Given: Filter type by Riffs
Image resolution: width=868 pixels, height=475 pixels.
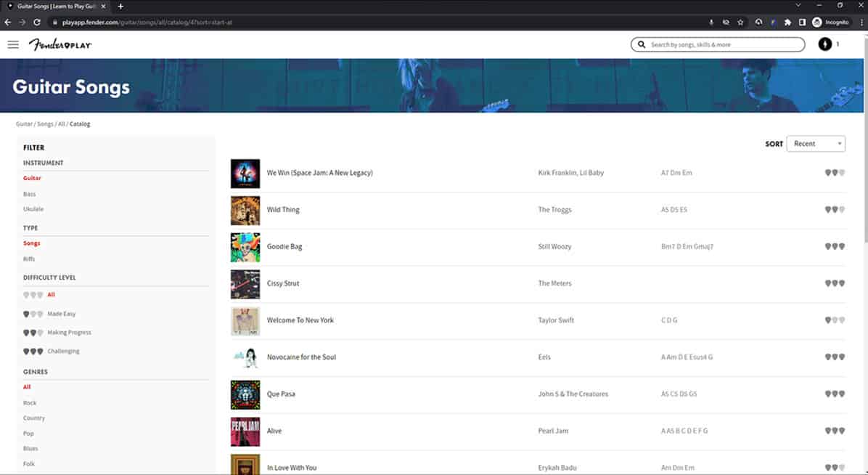Looking at the screenshot, I should [29, 259].
